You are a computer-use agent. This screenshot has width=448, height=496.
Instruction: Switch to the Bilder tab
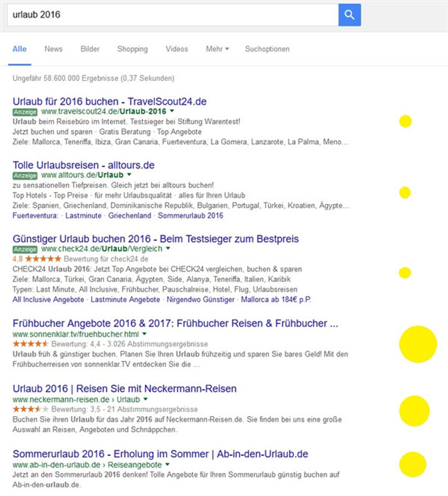90,49
